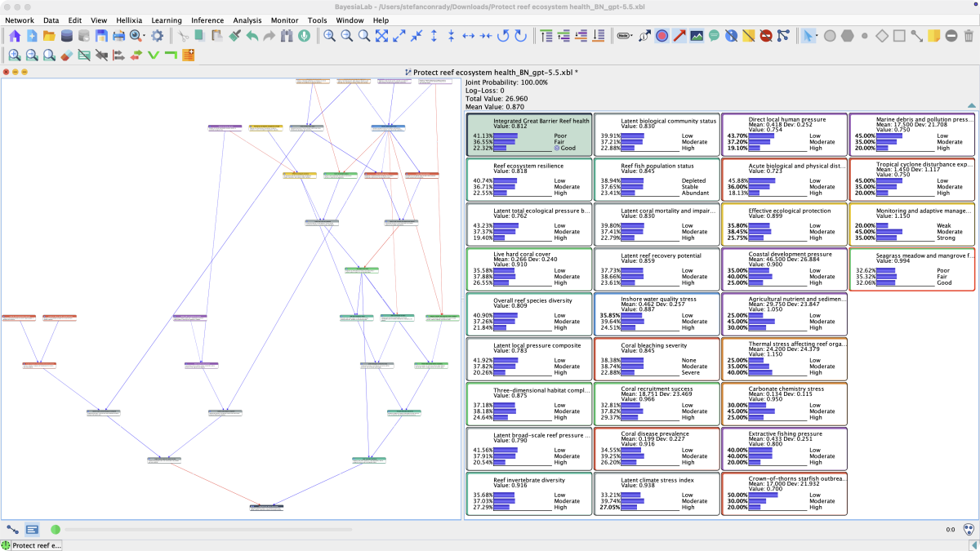
Task: Select the yellow sticky note tool
Action: tap(933, 36)
